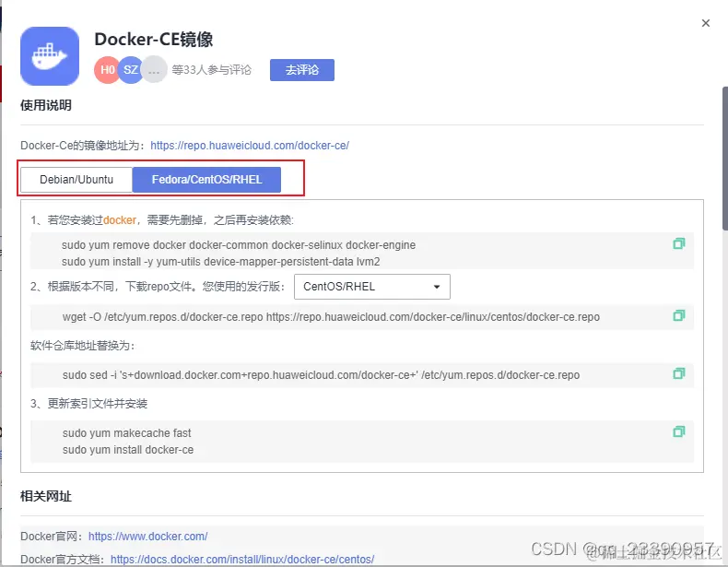
Task: Click the 'sudo yum install -y yum-utils' line
Action: (220, 262)
